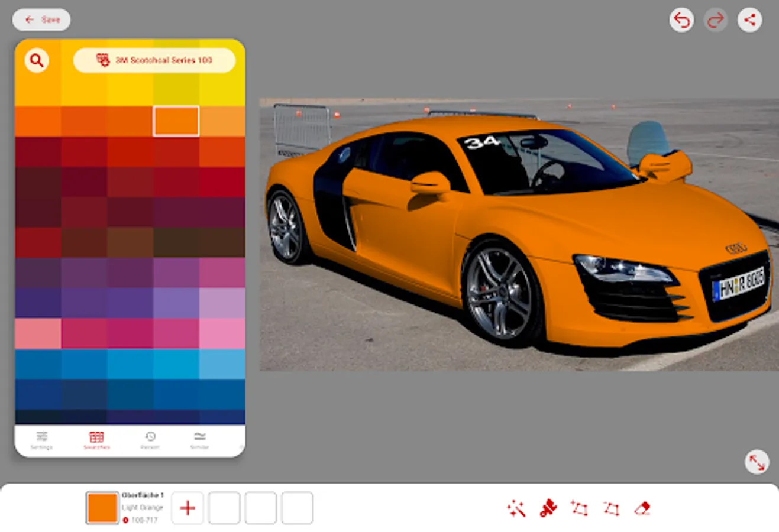Select the paint brush tool

(x=547, y=508)
